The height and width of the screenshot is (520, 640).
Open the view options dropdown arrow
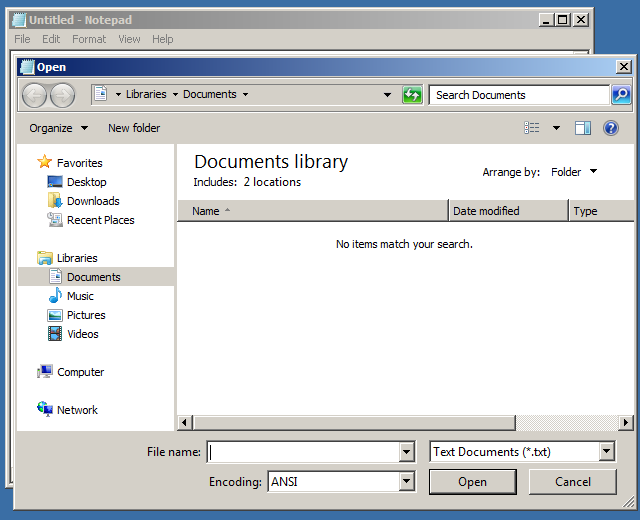[556, 128]
